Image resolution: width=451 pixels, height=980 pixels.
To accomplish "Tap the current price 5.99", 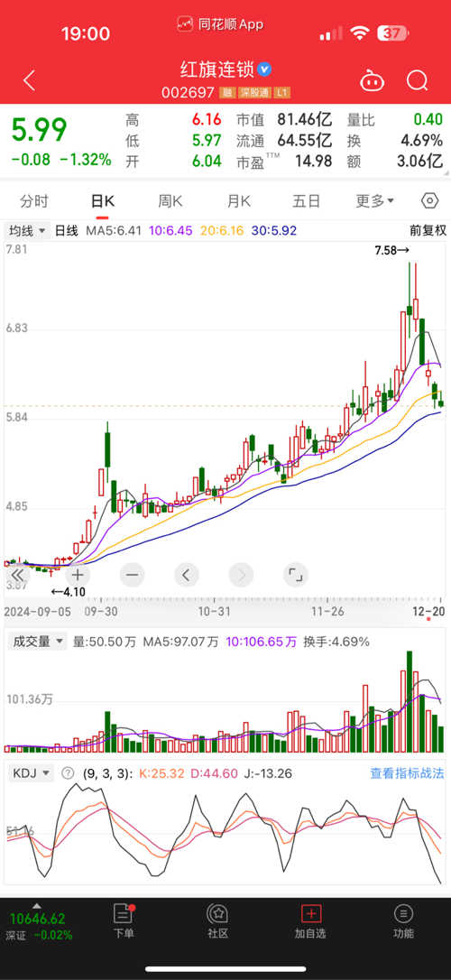I will pyautogui.click(x=40, y=130).
